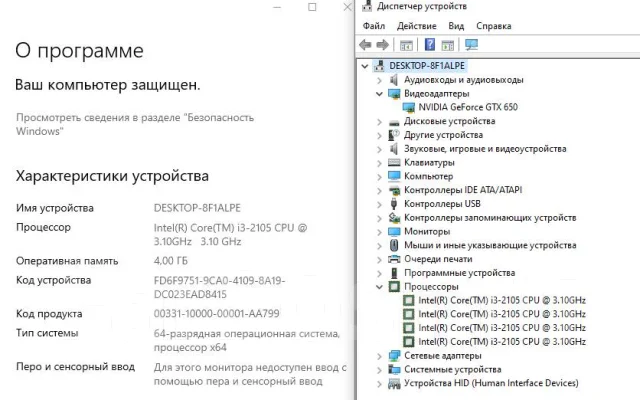Minimize the О программе settings window
The height and width of the screenshot is (400, 640).
pos(277,7)
